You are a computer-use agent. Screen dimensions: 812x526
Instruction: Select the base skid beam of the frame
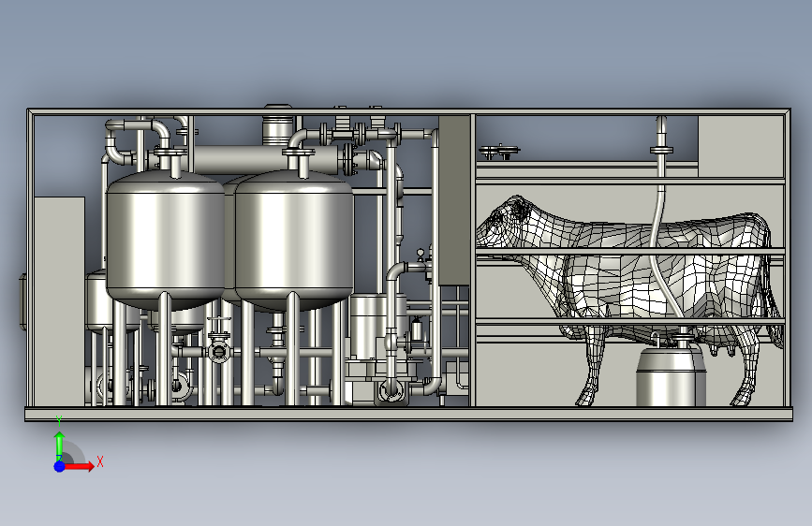click(x=408, y=415)
